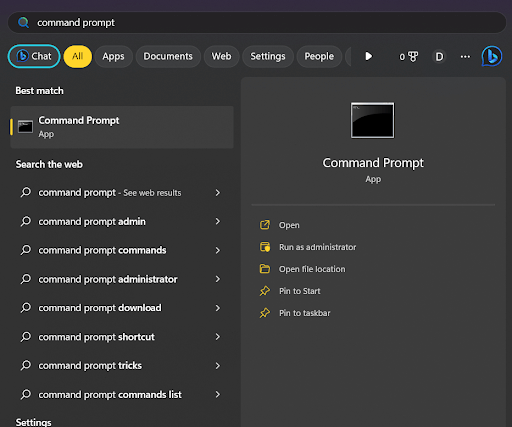Open "command prompt shortcut" web suggestion
The height and width of the screenshot is (427, 512).
122,337
